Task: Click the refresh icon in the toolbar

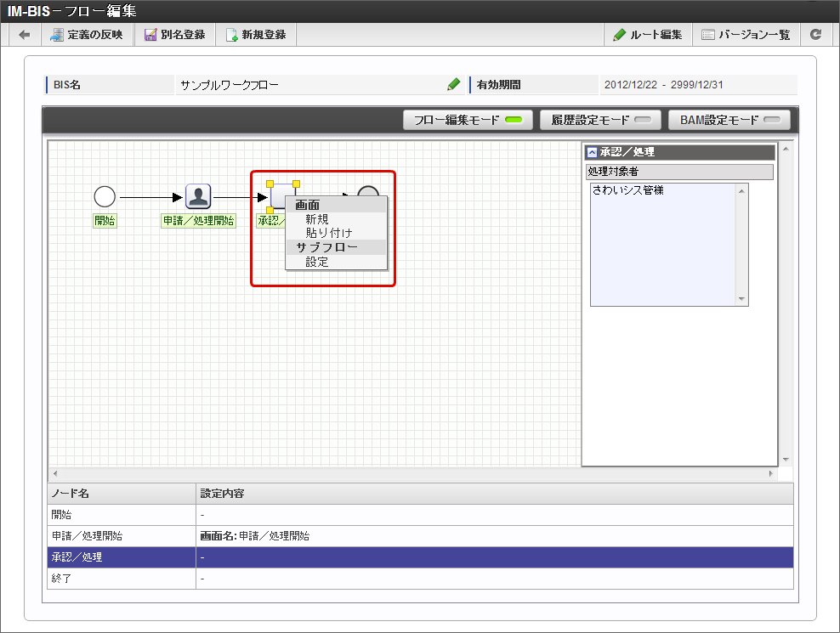Action: tap(815, 35)
